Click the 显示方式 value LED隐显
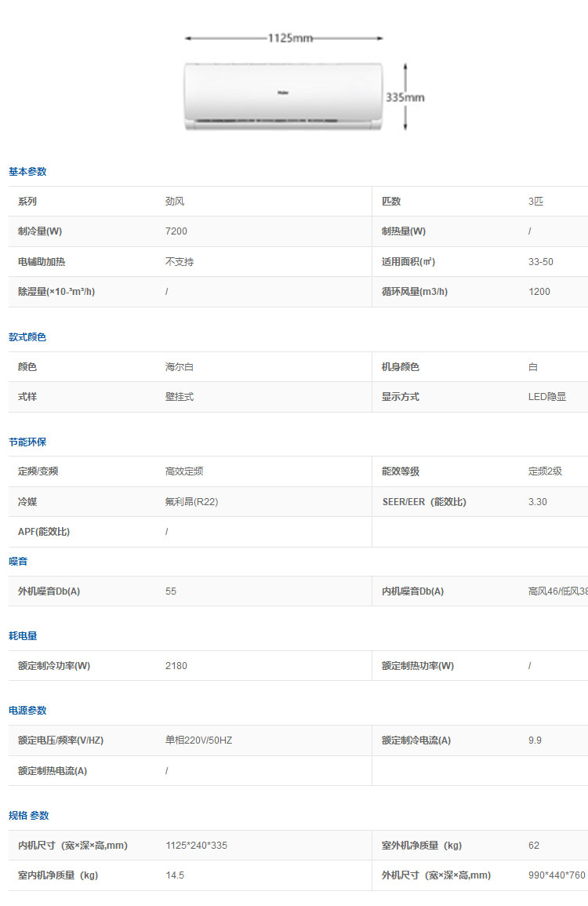This screenshot has width=588, height=906. tap(547, 397)
